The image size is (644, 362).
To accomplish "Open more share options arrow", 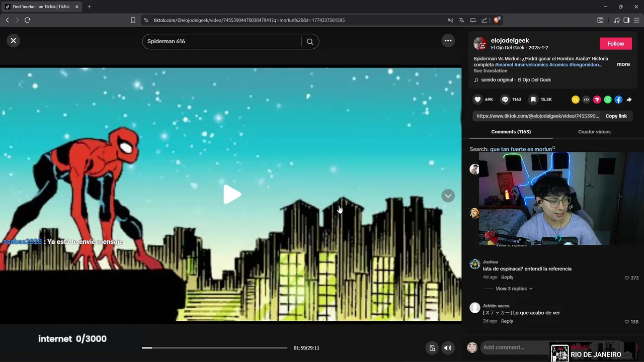I will (x=629, y=100).
